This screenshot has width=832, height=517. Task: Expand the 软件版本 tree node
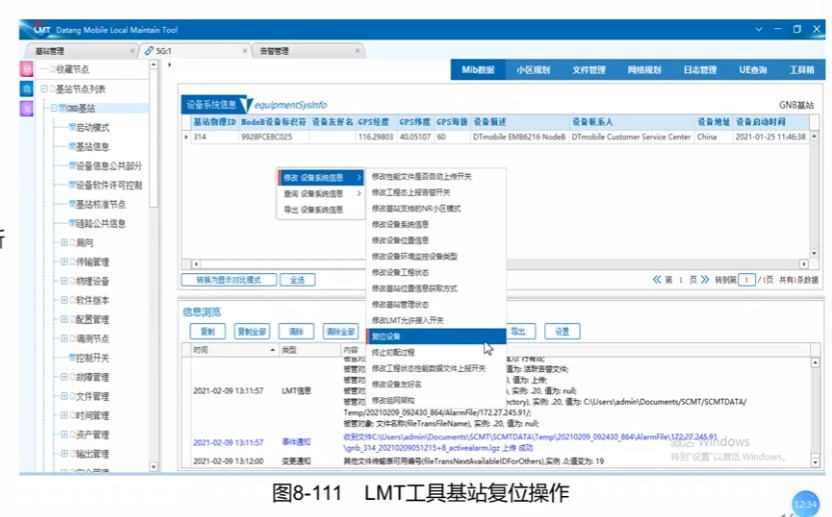(x=64, y=300)
